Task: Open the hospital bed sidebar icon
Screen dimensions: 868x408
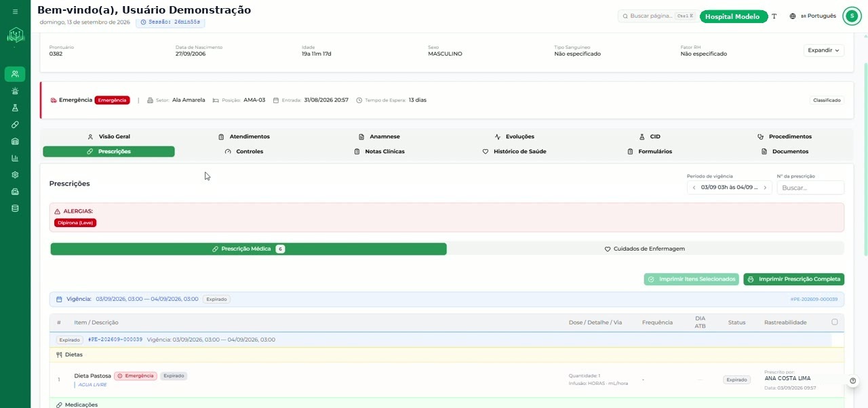Action: [x=15, y=192]
